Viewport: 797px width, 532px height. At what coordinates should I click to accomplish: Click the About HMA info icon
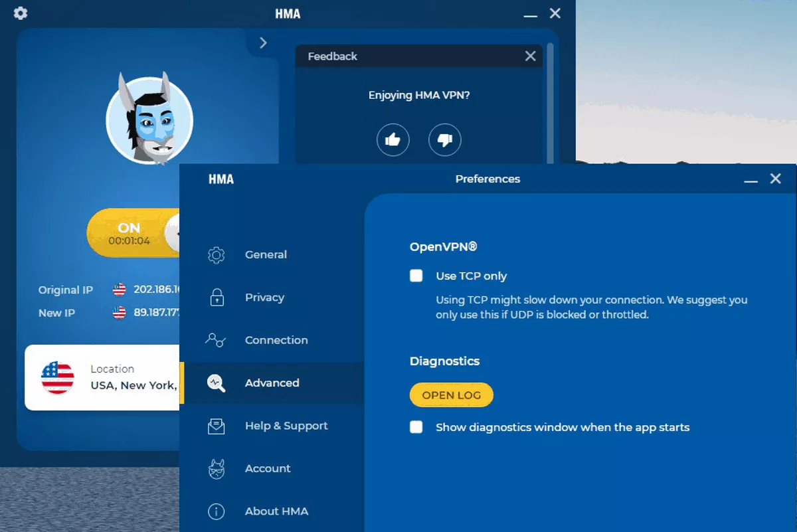pos(217,511)
